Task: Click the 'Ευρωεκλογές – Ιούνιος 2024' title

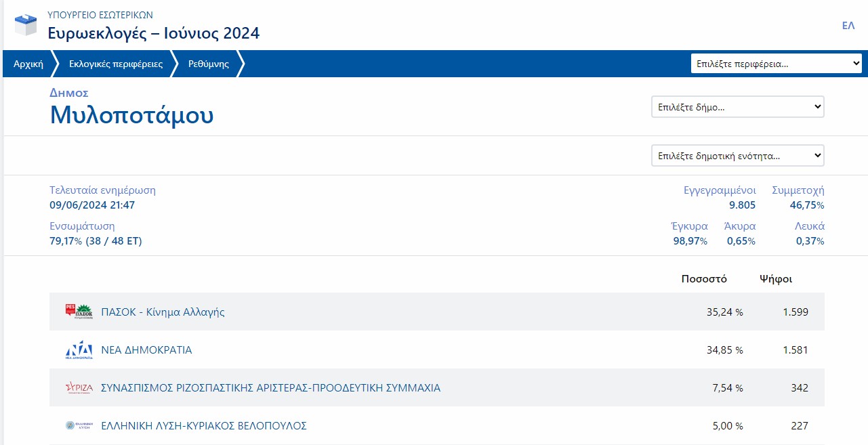Action: point(154,33)
